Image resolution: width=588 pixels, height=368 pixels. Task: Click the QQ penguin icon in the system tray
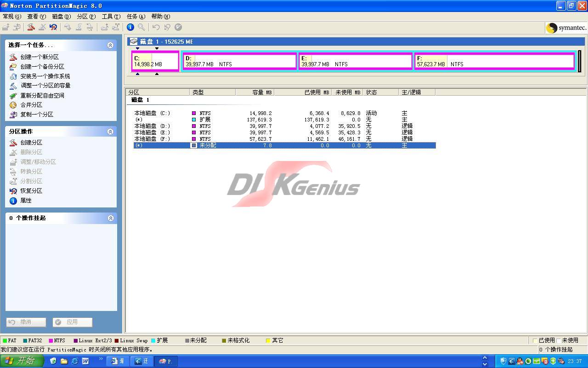click(x=520, y=361)
